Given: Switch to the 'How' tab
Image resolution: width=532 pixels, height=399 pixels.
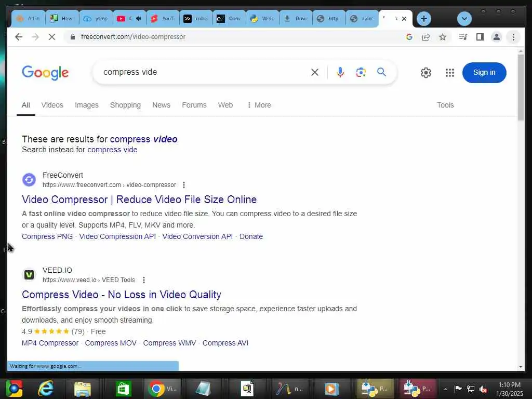Looking at the screenshot, I should [62, 19].
